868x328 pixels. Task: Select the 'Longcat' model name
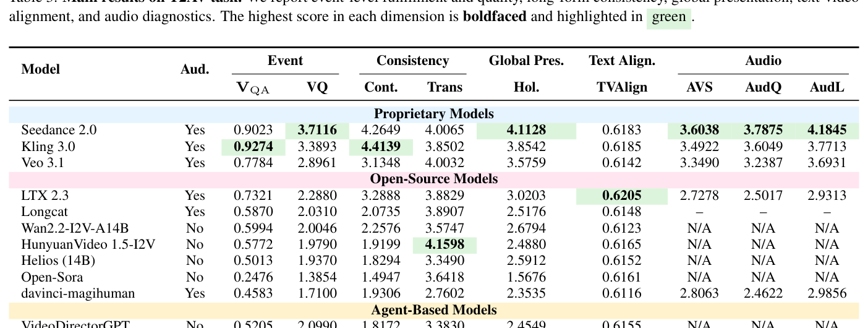[45, 212]
